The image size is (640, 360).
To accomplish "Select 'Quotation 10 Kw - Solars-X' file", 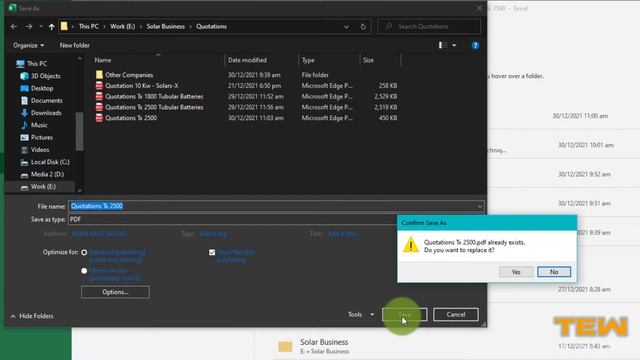I will (142, 86).
